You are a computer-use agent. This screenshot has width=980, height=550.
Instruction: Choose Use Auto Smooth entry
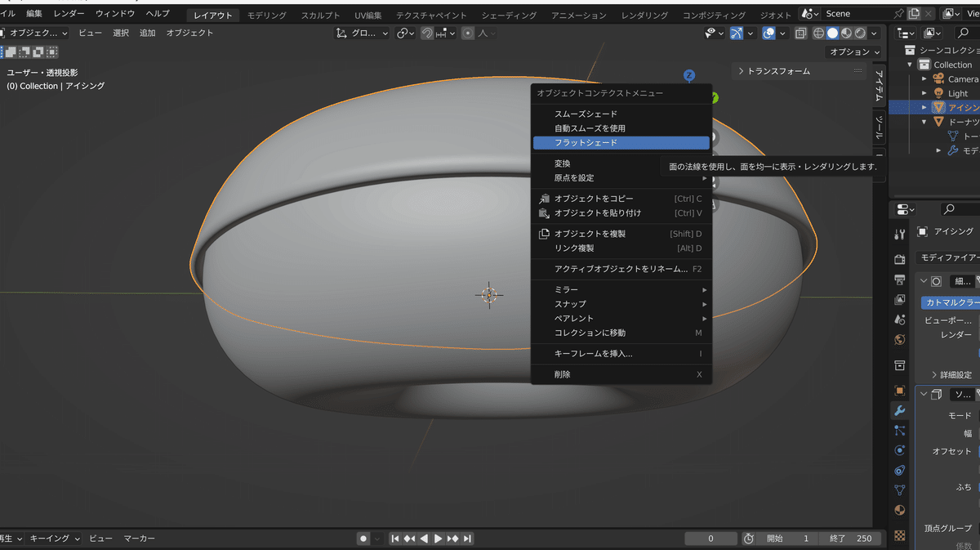pyautogui.click(x=590, y=128)
